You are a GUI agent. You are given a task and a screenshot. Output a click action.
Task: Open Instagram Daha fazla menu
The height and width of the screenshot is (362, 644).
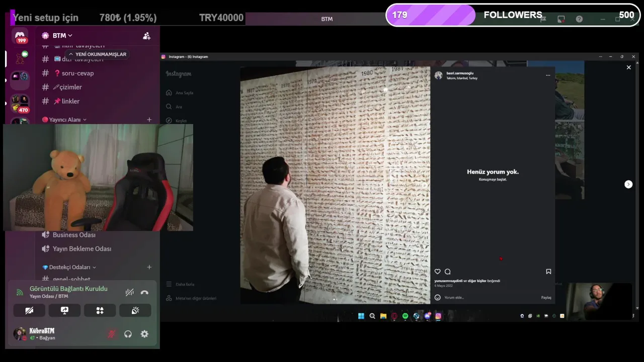pyautogui.click(x=180, y=284)
